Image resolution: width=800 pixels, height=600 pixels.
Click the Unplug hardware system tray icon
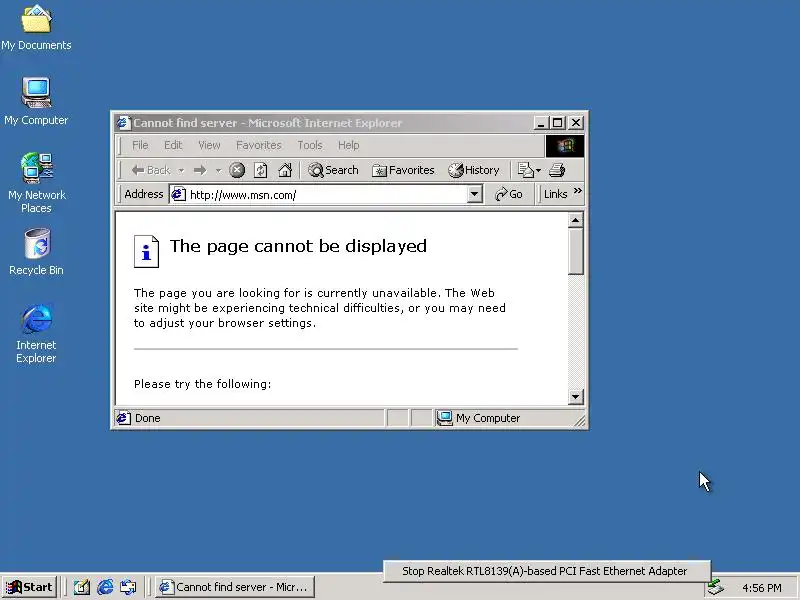pos(716,587)
